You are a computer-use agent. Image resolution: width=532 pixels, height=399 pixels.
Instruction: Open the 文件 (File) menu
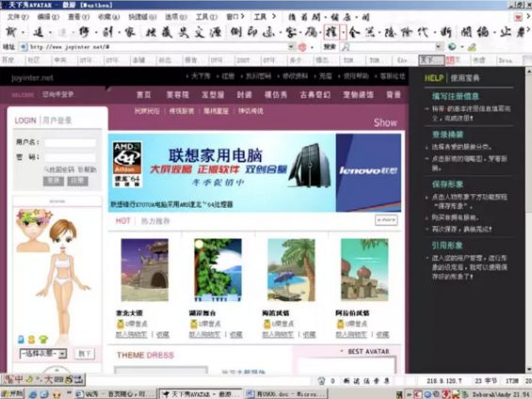(18, 17)
